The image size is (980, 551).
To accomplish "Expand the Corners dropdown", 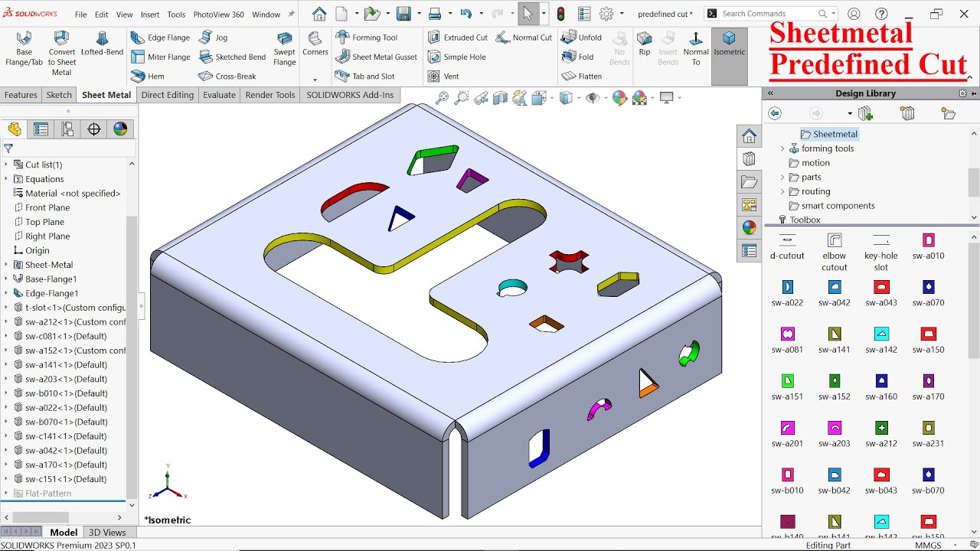I will [x=315, y=80].
